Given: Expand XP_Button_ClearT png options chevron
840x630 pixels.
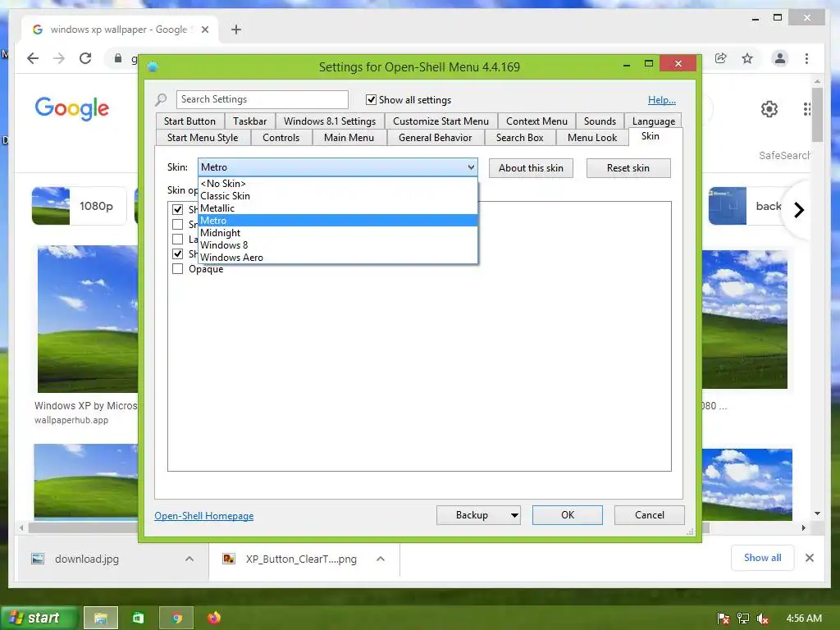Looking at the screenshot, I should pyautogui.click(x=381, y=559).
